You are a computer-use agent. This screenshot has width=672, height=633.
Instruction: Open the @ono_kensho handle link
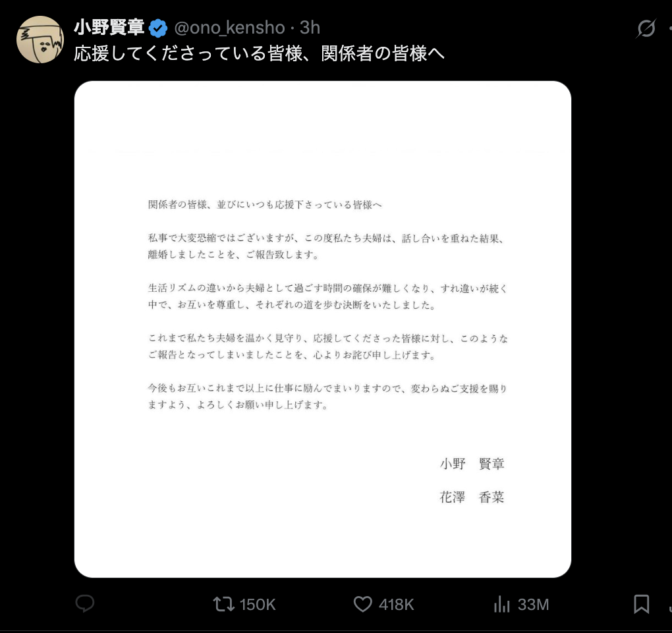[x=229, y=28]
